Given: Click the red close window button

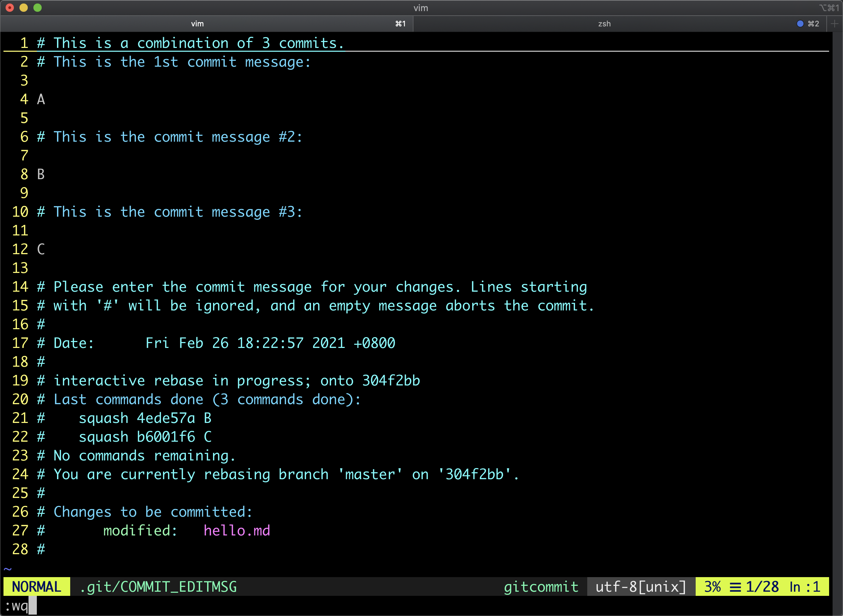Looking at the screenshot, I should (x=10, y=8).
